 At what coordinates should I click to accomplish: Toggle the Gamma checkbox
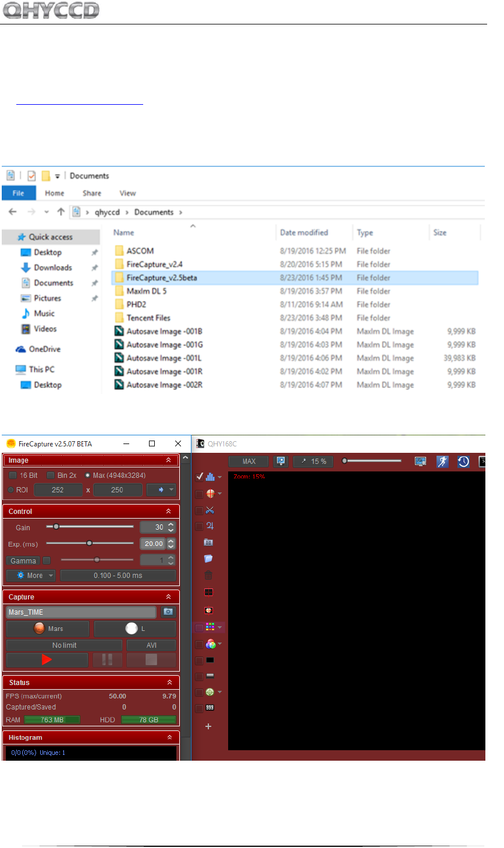pyautogui.click(x=47, y=560)
